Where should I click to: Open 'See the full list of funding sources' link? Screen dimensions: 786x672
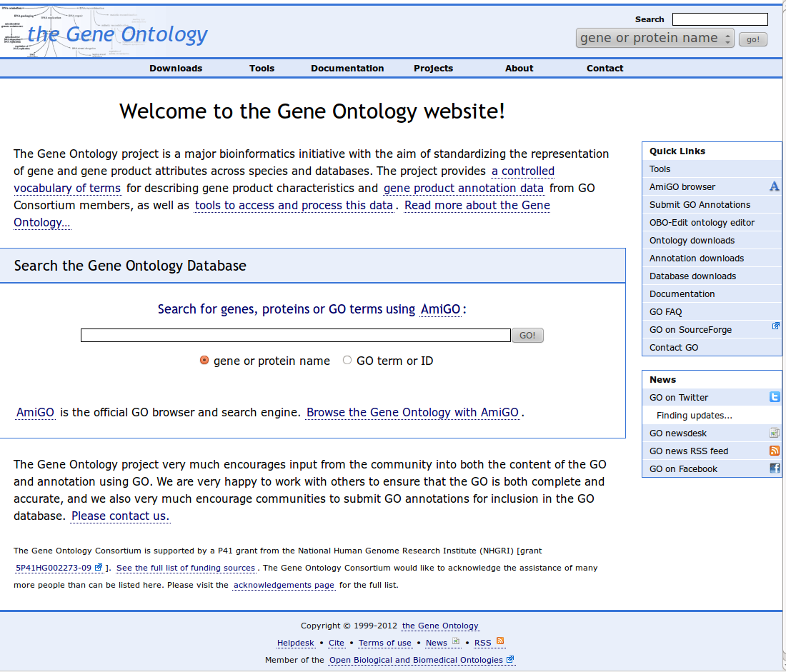186,568
